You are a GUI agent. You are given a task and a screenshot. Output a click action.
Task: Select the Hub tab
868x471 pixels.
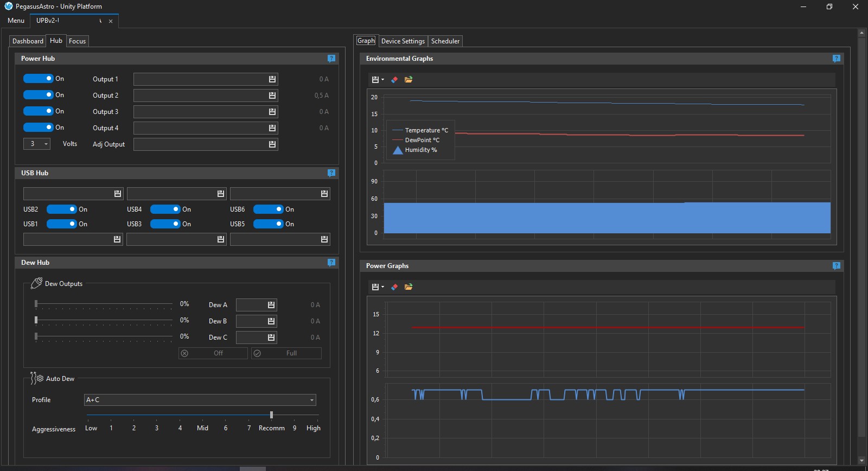click(x=56, y=41)
